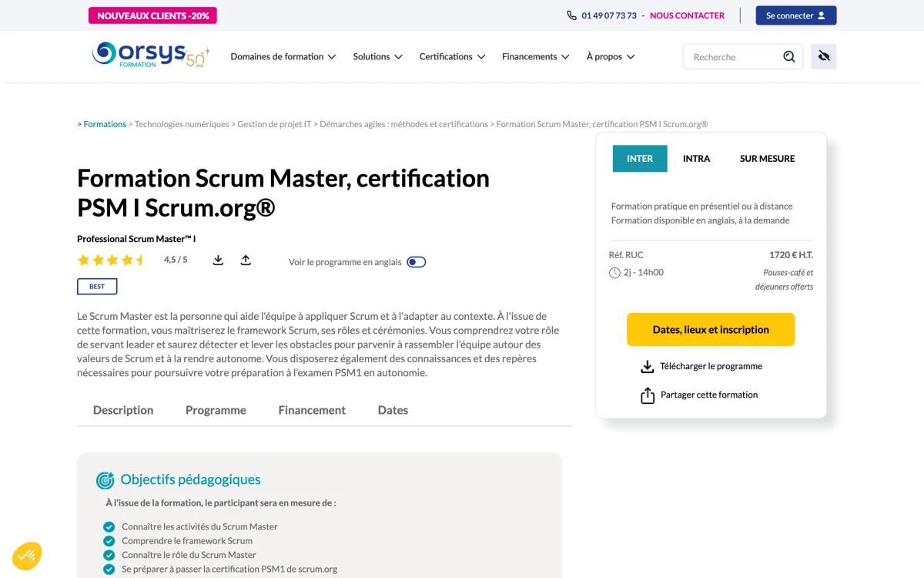924x578 pixels.
Task: Expand Domaines de formation menu
Action: coord(283,56)
